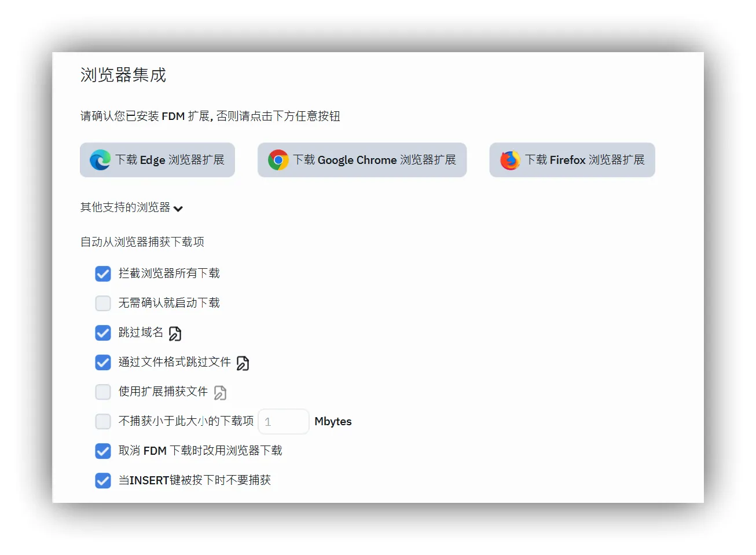Viewport: 756px width, 555px height.
Task: Click the Edge browser logo icon
Action: pyautogui.click(x=100, y=160)
